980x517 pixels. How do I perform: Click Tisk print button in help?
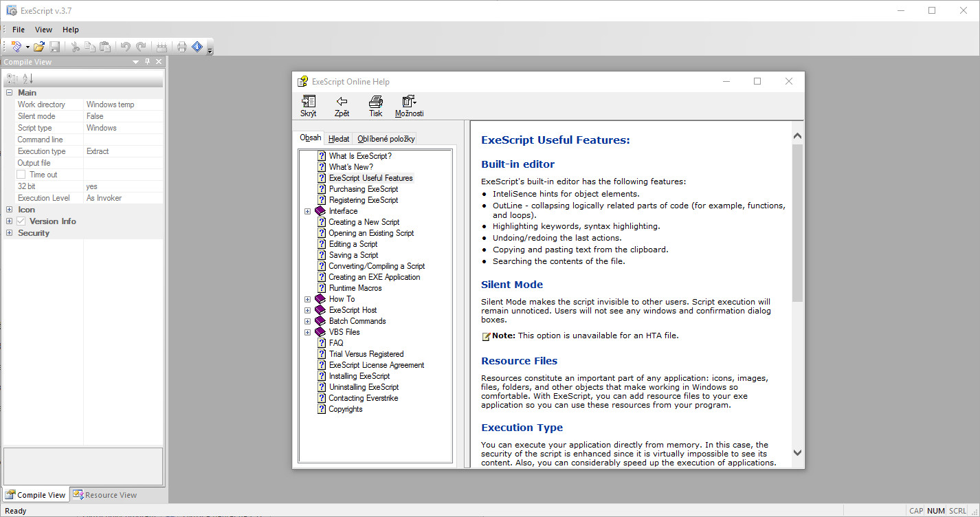coord(375,107)
